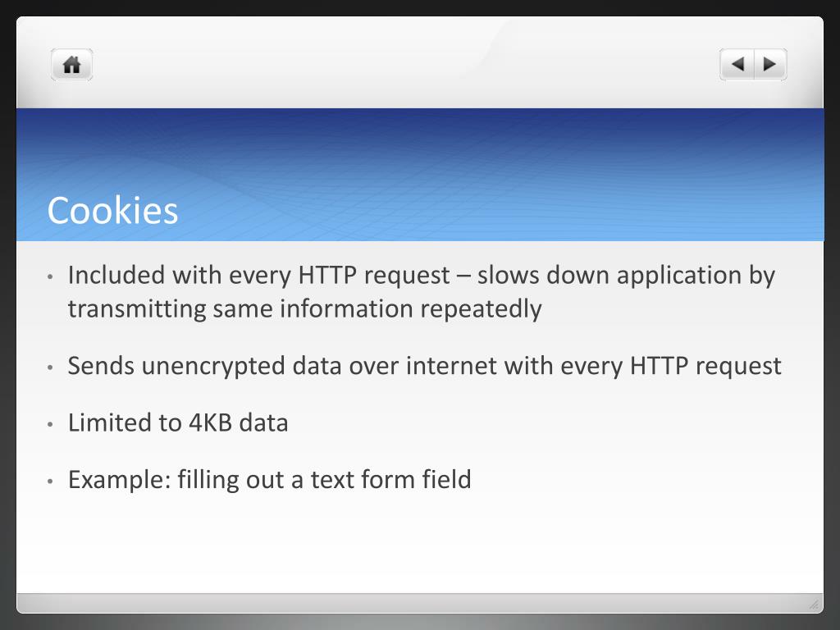Select the 'Cookies' slide title
The image size is (840, 630).
coord(112,210)
